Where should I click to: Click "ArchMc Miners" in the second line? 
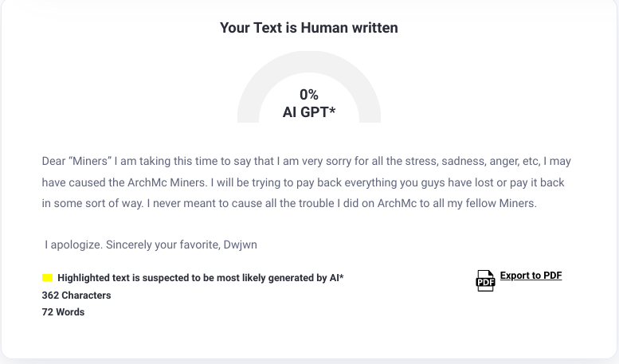tap(166, 182)
